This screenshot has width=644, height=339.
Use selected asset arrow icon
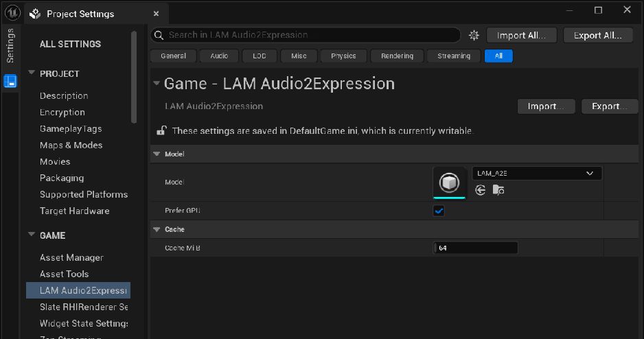click(480, 189)
